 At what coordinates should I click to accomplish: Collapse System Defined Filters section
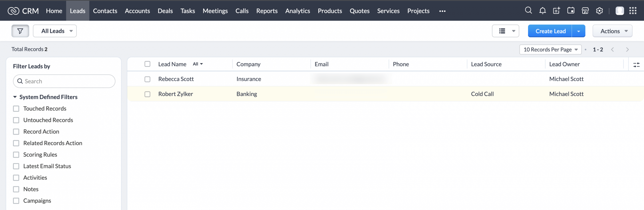coord(15,97)
